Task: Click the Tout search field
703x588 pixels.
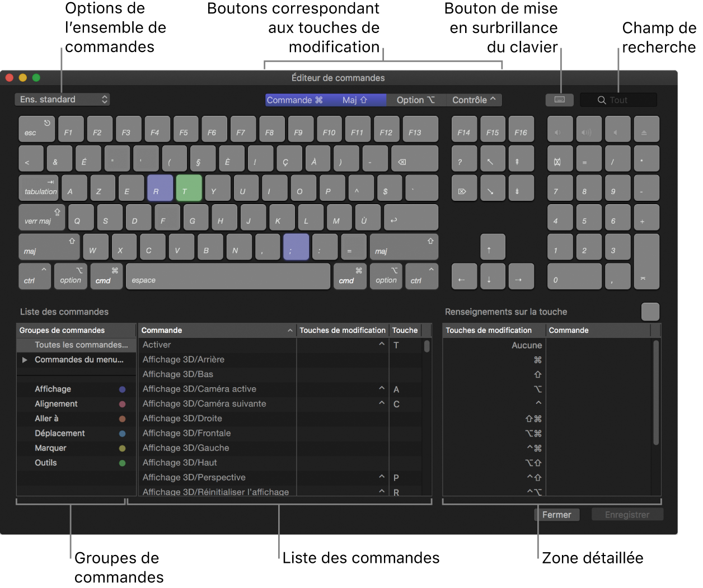Action: click(x=618, y=100)
